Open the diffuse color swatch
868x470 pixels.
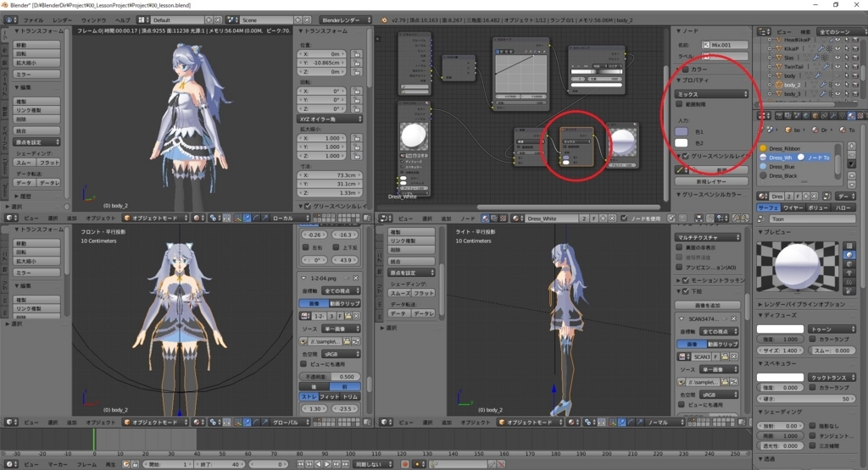click(780, 329)
